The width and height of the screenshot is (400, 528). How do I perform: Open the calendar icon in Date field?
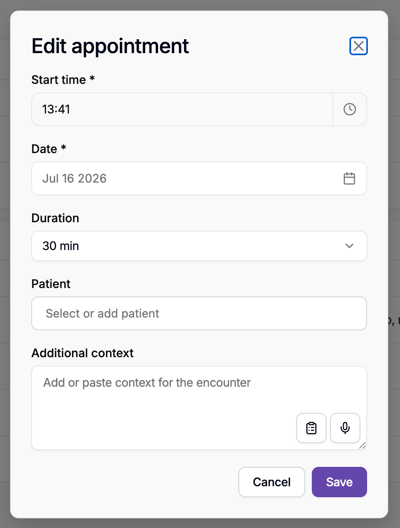[x=349, y=178]
